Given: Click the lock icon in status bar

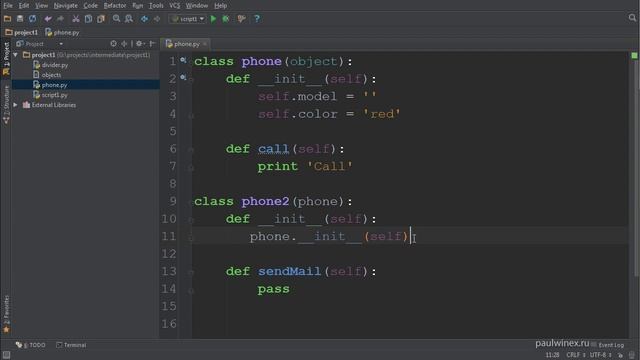Looking at the screenshot, I should point(620,355).
